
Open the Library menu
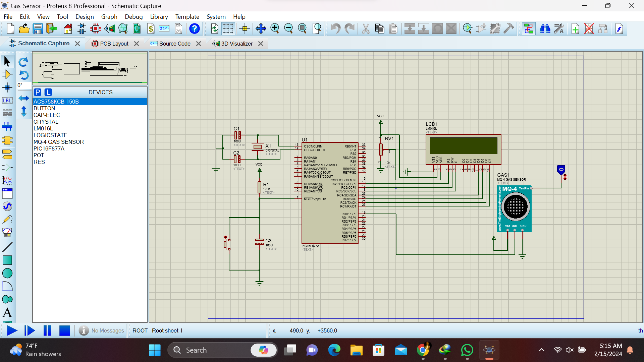[159, 16]
